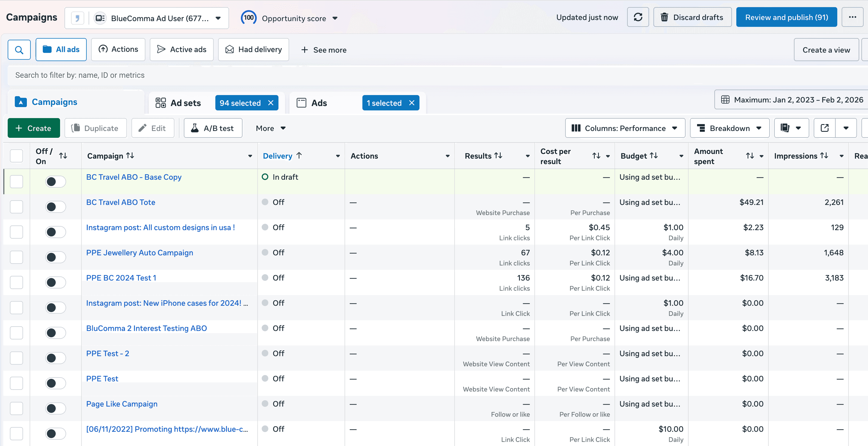Viewport: 868px width, 446px height.
Task: Open the search magnifier icon
Action: [19, 50]
